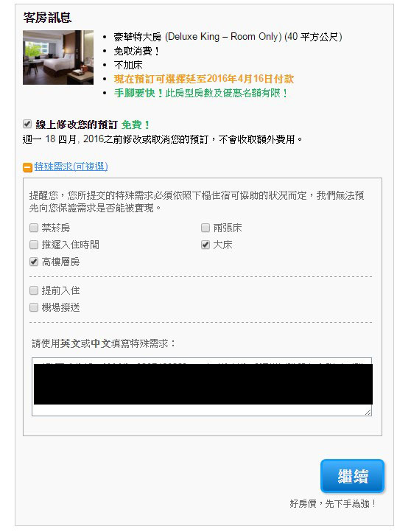Click the orange deferred payment notice text

204,79
